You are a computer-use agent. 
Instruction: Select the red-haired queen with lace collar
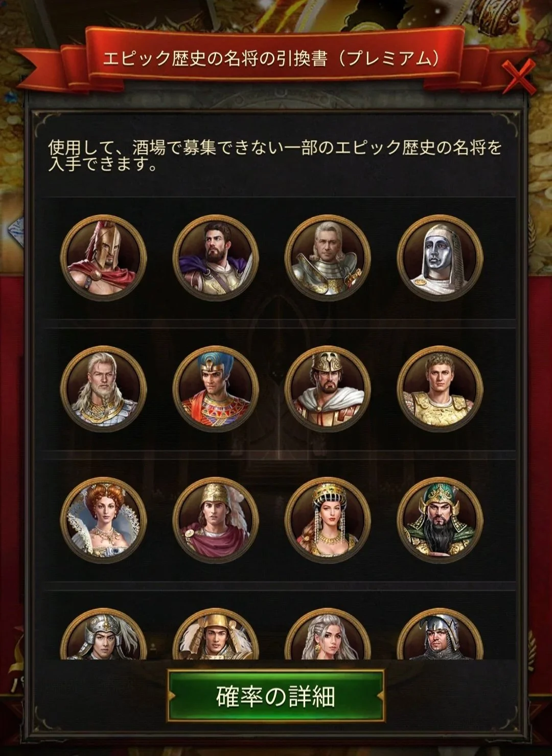pos(104,520)
